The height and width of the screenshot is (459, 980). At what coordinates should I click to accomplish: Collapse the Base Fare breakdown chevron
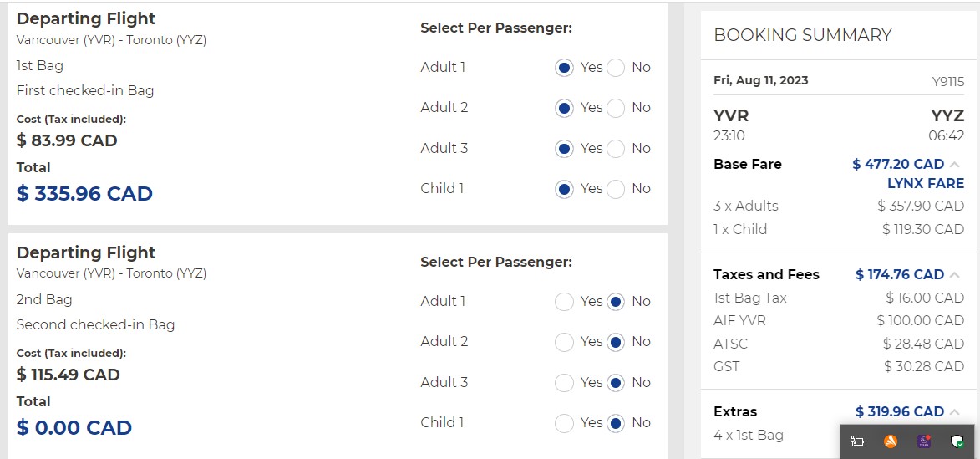[955, 165]
